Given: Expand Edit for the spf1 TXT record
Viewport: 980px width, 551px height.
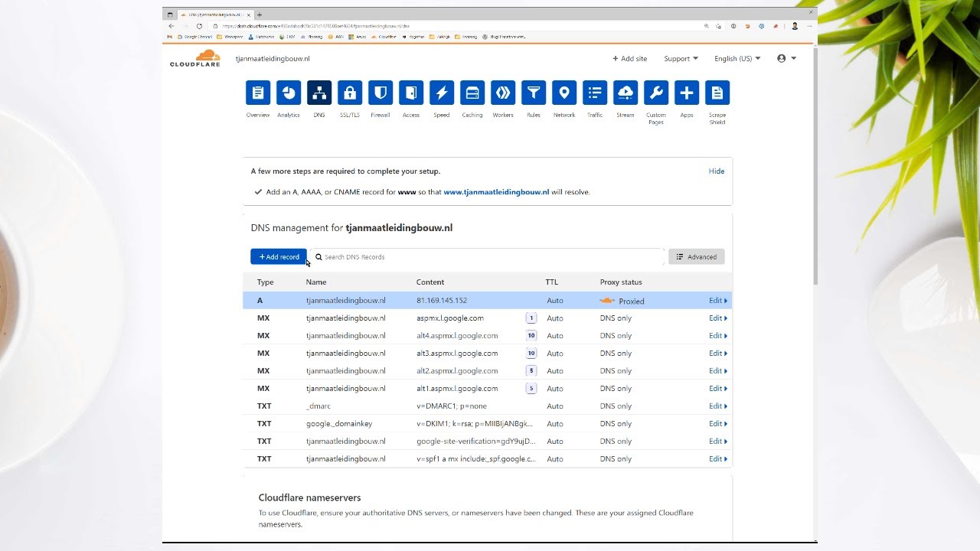Looking at the screenshot, I should pyautogui.click(x=718, y=459).
